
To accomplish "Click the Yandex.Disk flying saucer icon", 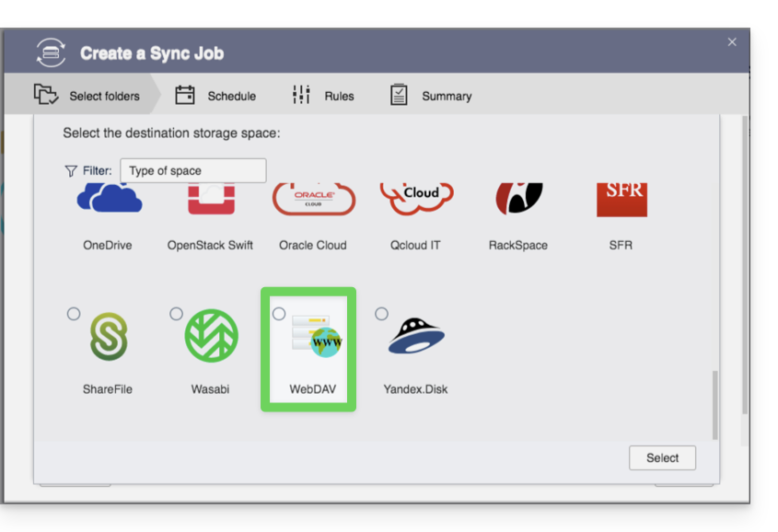I will 416,337.
